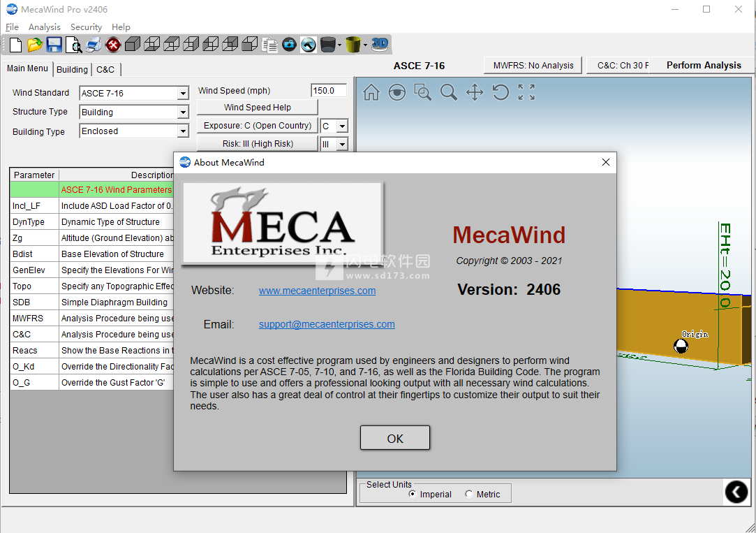Switch to the C&C tab
Screen dimensions: 756x533
point(105,69)
